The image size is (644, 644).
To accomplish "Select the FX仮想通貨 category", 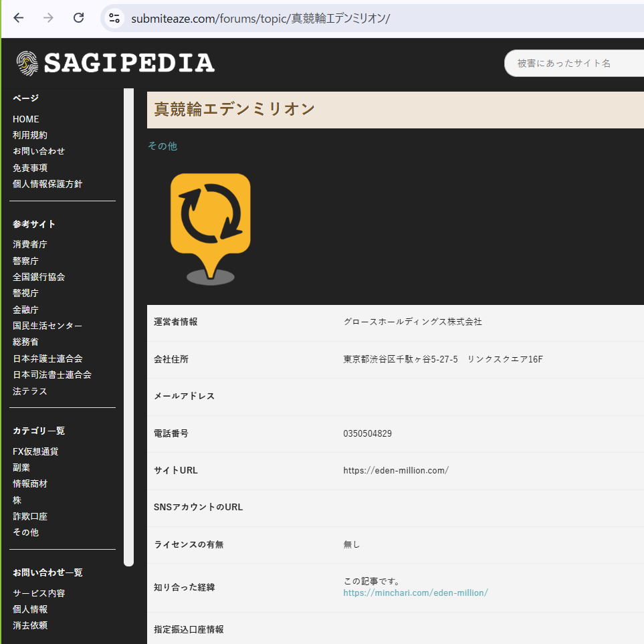I will point(35,451).
